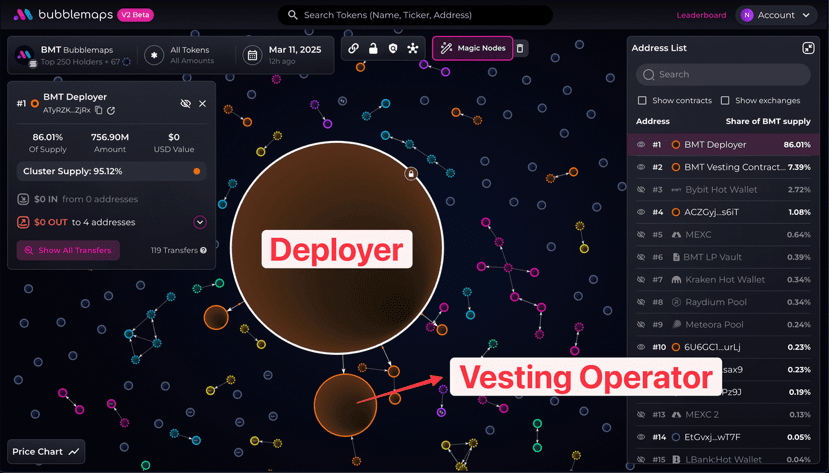Viewport: 829px width, 473px height.
Task: Toggle visibility of #1 BMT Deployer in list
Action: (641, 145)
